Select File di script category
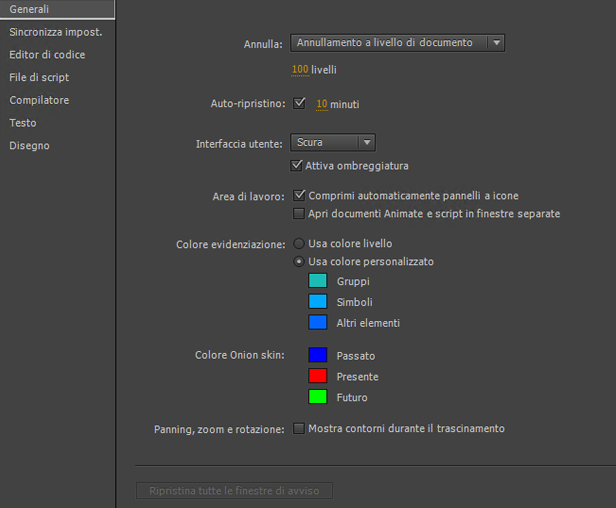616x508 pixels. click(x=39, y=77)
